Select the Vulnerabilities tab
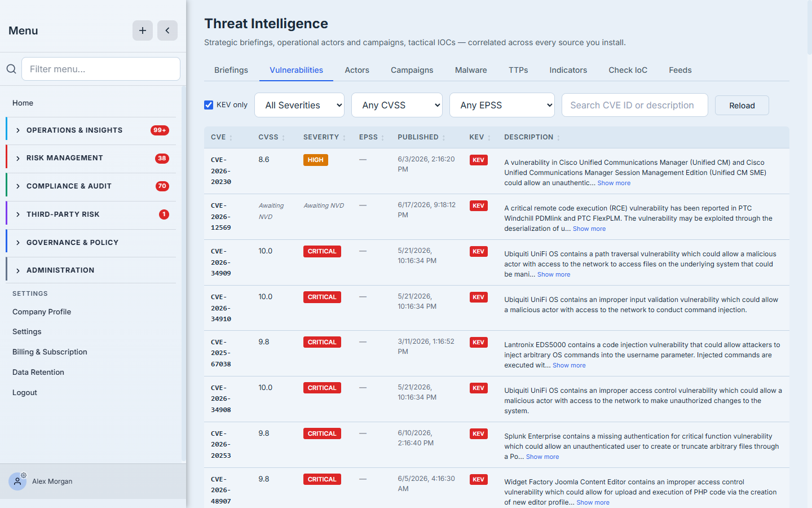812x508 pixels. [x=297, y=70]
